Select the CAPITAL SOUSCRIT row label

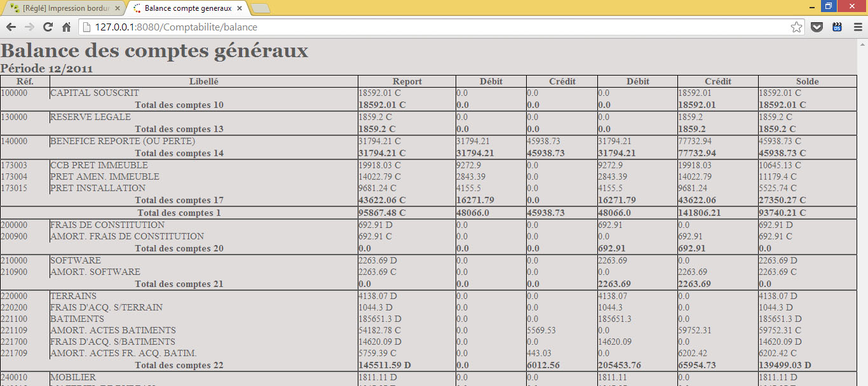tap(95, 93)
